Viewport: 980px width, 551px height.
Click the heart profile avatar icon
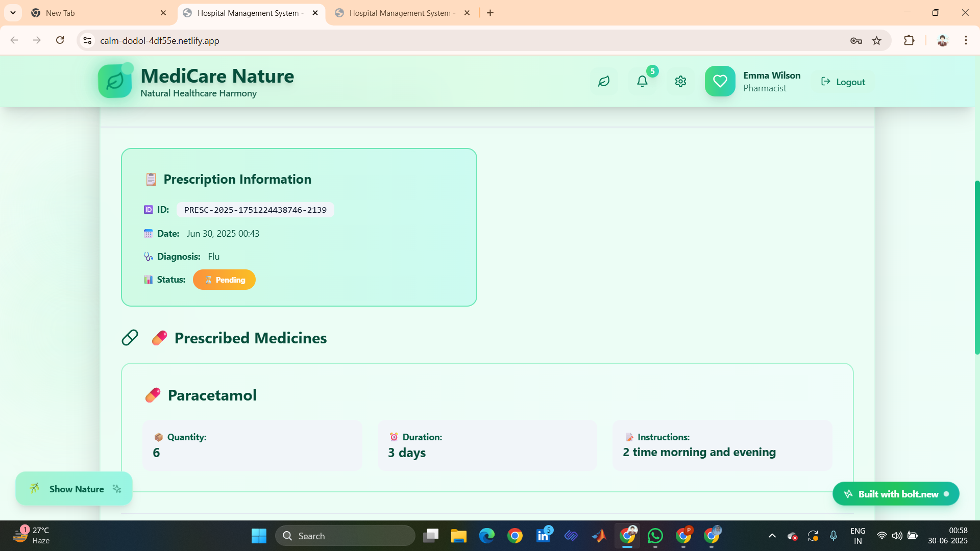(720, 82)
